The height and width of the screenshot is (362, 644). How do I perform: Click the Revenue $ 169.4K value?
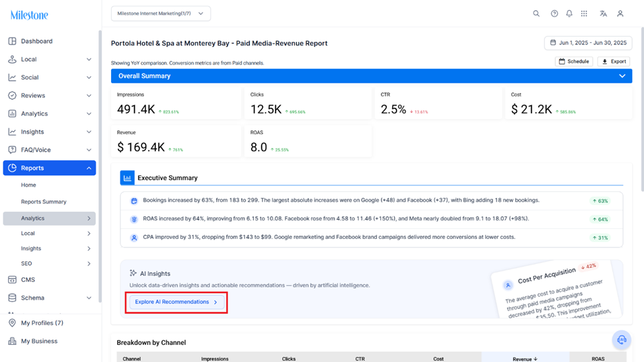[x=141, y=147]
